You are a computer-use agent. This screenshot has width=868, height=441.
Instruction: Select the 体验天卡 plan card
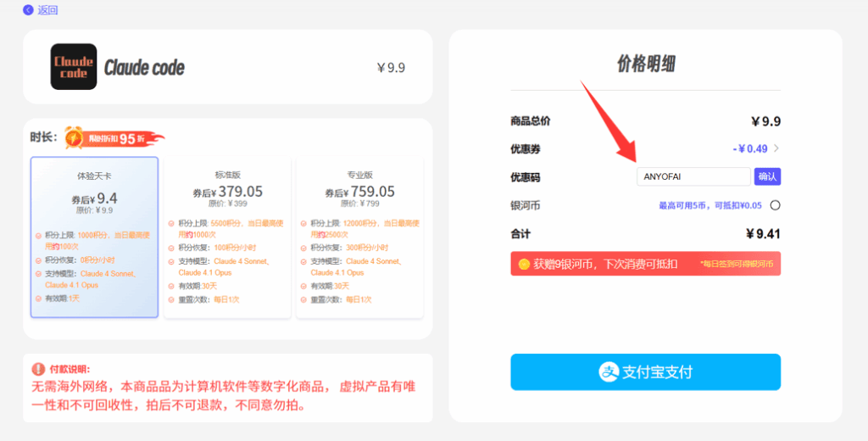click(x=94, y=237)
